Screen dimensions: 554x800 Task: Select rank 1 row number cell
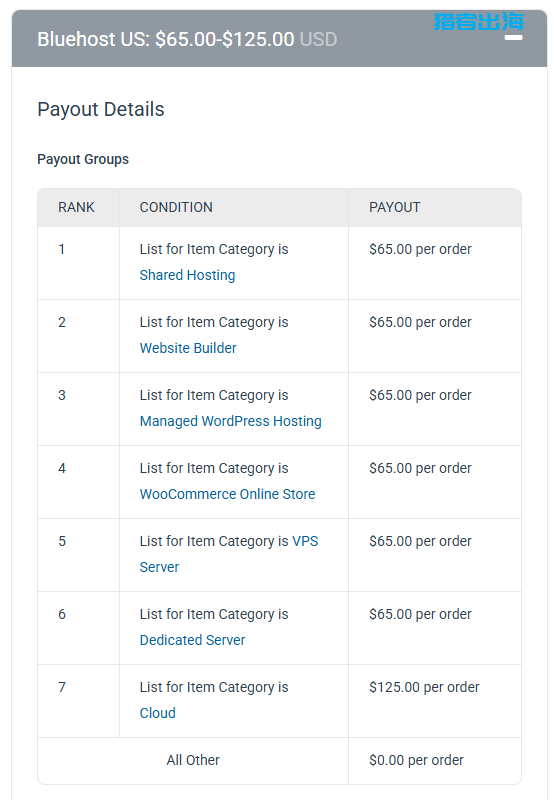79,263
